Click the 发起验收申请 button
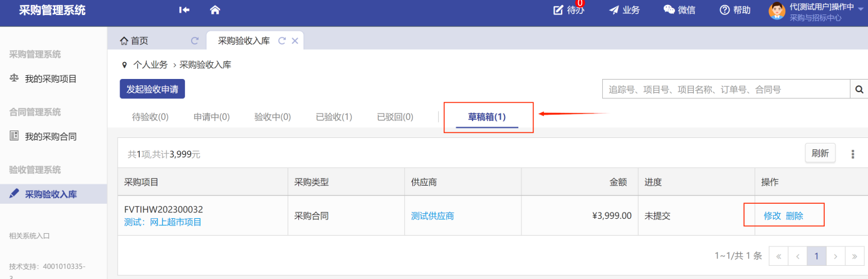 152,89
